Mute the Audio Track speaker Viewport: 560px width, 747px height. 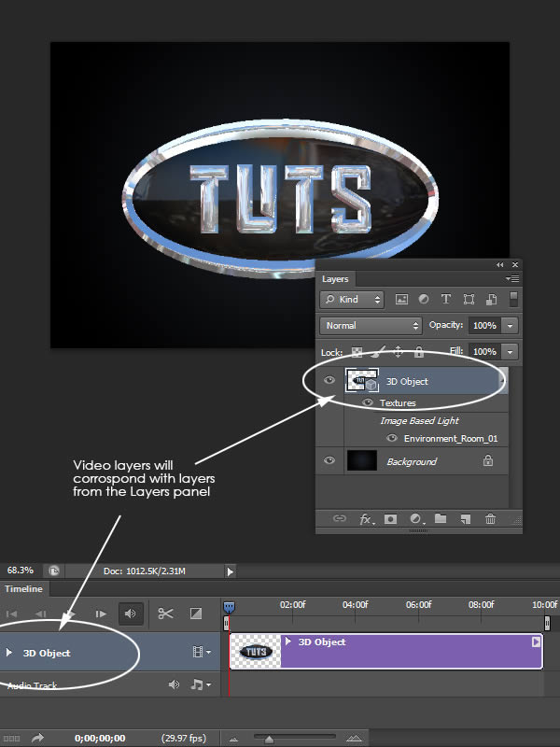click(x=174, y=684)
